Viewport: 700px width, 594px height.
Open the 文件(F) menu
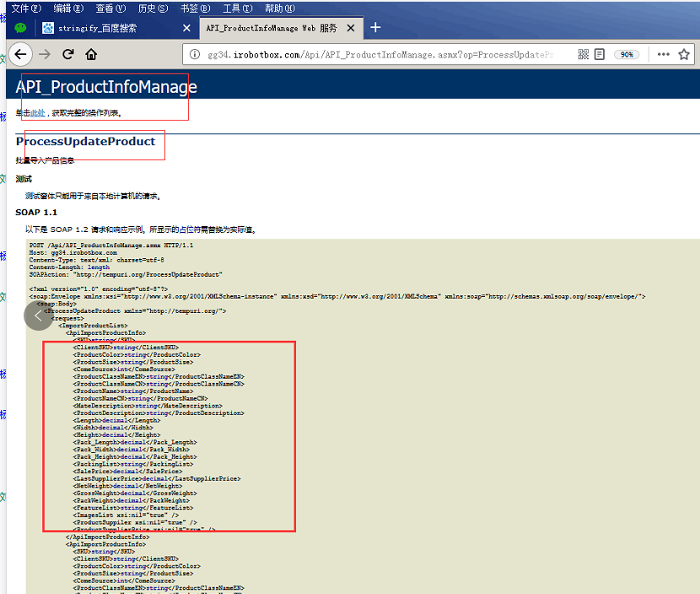[x=26, y=8]
